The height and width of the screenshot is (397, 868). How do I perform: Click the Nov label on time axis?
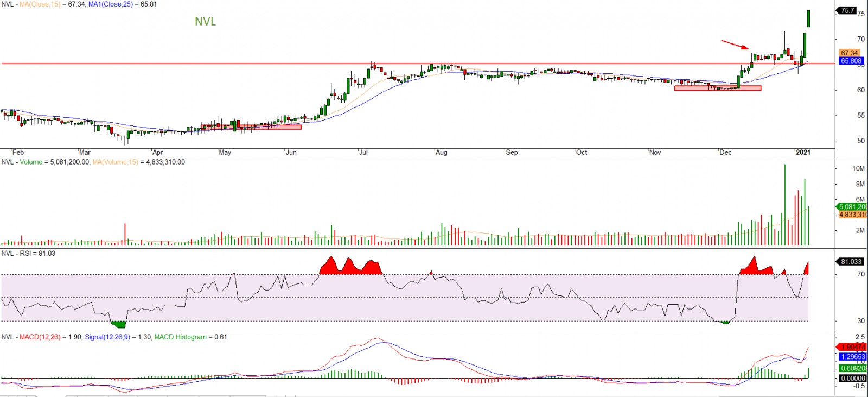[655, 153]
